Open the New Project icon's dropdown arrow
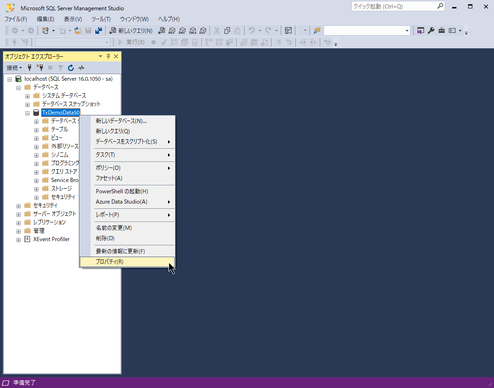 click(x=53, y=31)
